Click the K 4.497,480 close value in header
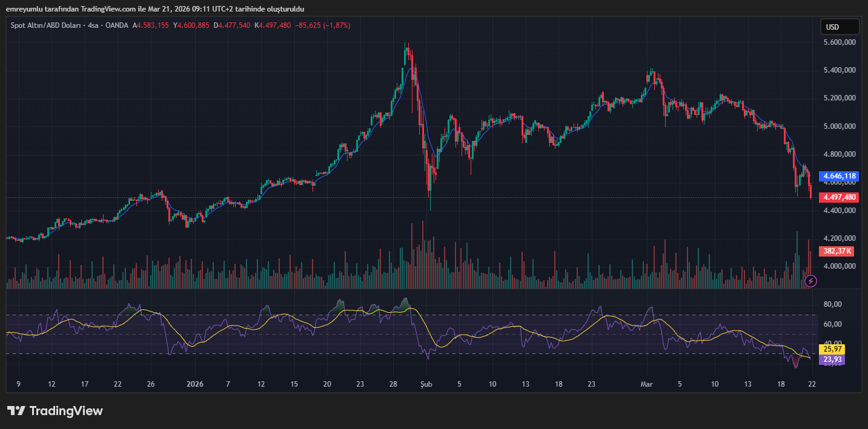 coord(273,25)
